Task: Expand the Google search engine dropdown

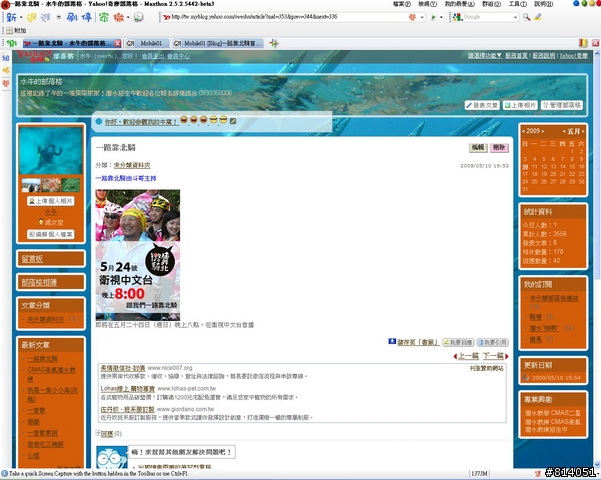Action: coord(516,17)
